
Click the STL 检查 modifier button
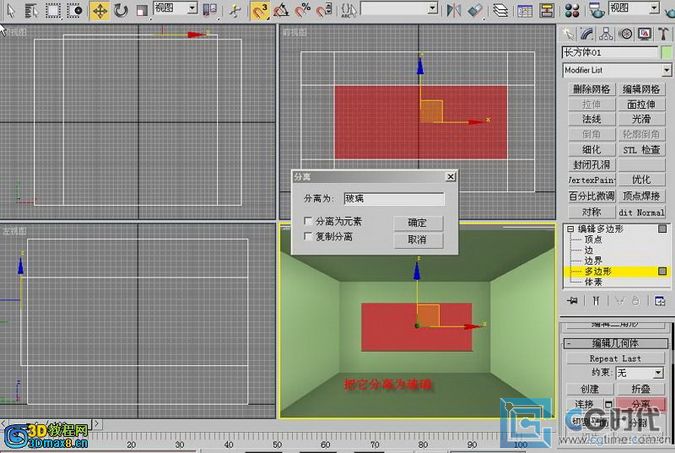641,149
